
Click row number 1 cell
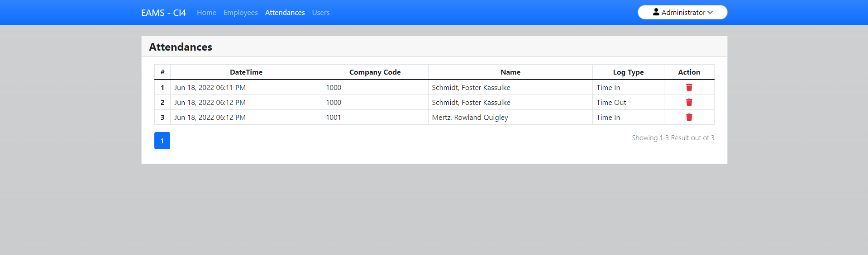point(162,87)
